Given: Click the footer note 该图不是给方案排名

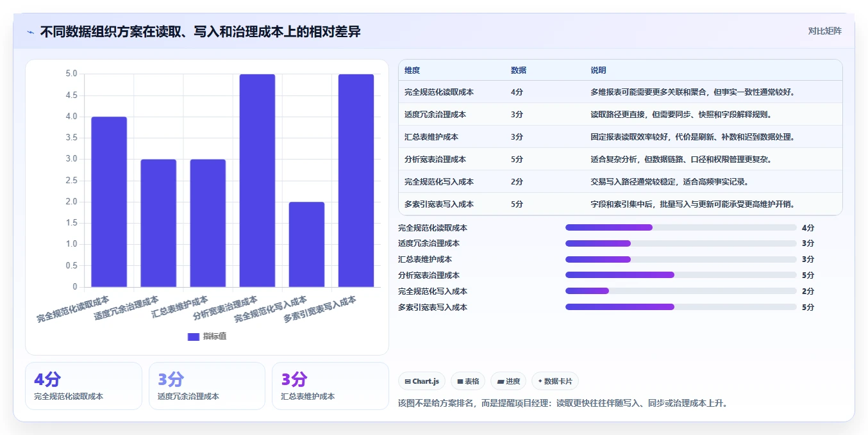Looking at the screenshot, I should click(563, 404).
